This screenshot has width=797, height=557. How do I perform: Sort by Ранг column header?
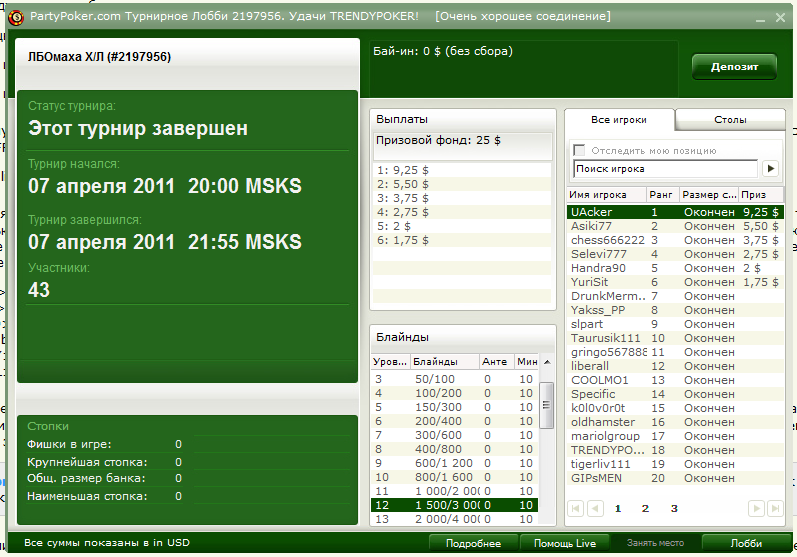(x=663, y=195)
